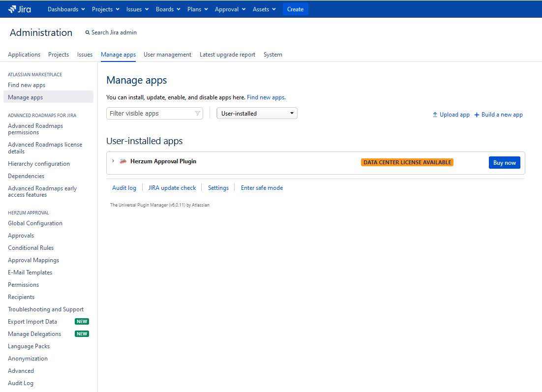Image resolution: width=542 pixels, height=392 pixels.
Task: Open the Dashboards dropdown menu
Action: click(x=66, y=9)
